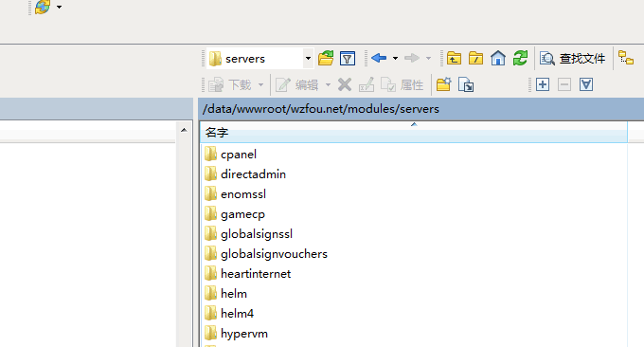Viewport: 644px width, 347px height.
Task: Click the delete X icon
Action: pos(345,85)
